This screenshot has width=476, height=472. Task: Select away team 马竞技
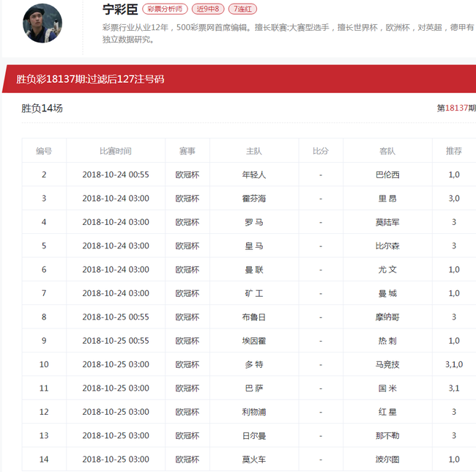point(387,364)
